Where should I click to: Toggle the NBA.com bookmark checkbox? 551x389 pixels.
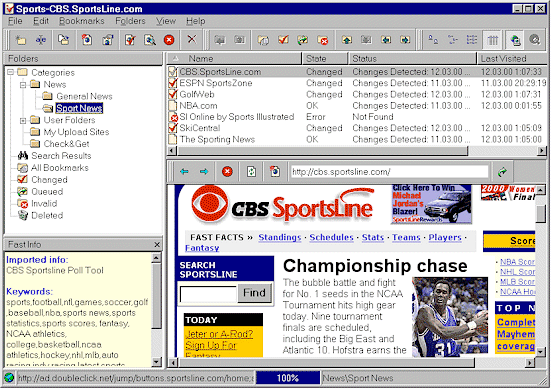[173, 106]
